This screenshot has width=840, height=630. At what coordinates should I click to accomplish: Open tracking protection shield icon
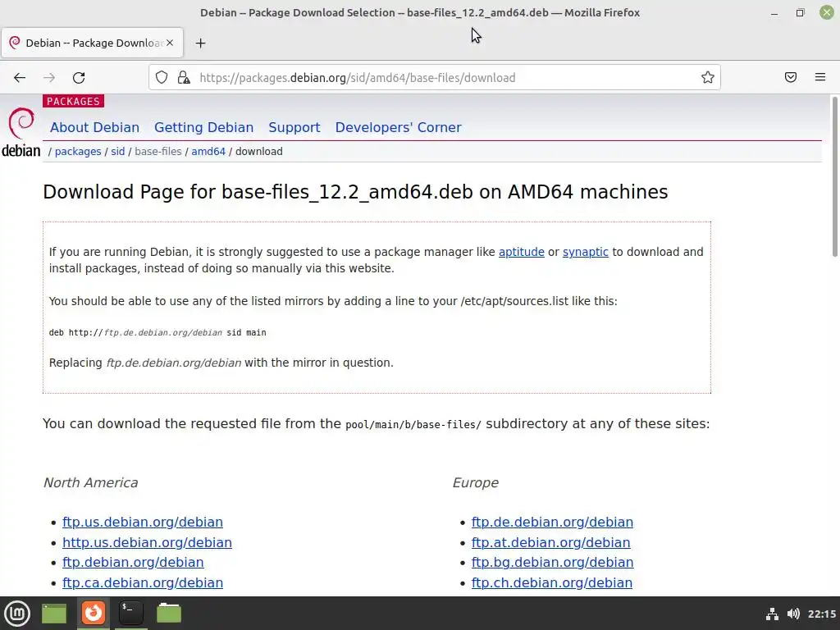coord(162,78)
